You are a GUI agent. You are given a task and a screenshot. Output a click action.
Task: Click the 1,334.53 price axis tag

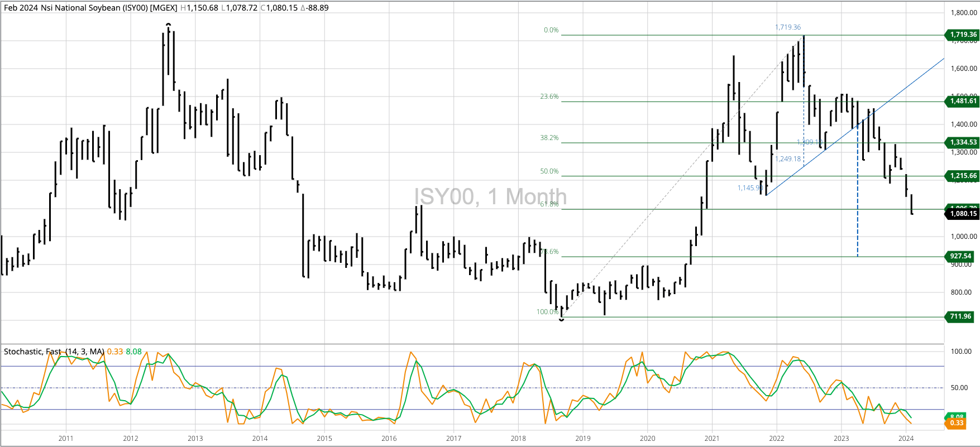pyautogui.click(x=962, y=142)
